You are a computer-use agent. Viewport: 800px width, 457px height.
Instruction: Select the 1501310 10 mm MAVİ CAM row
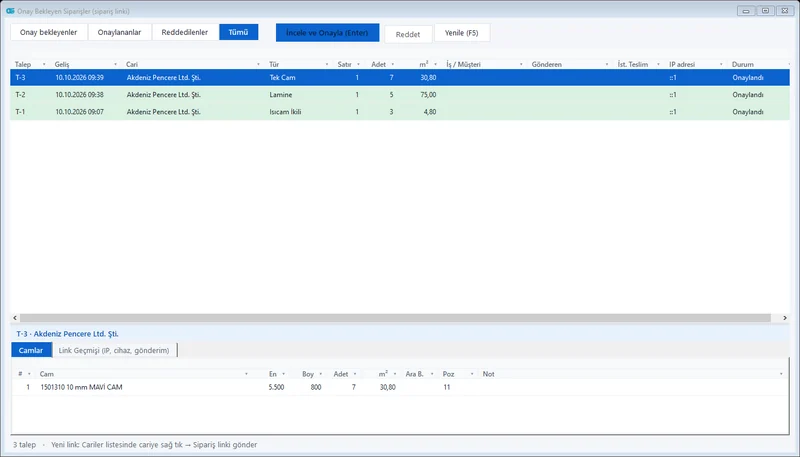click(400, 387)
